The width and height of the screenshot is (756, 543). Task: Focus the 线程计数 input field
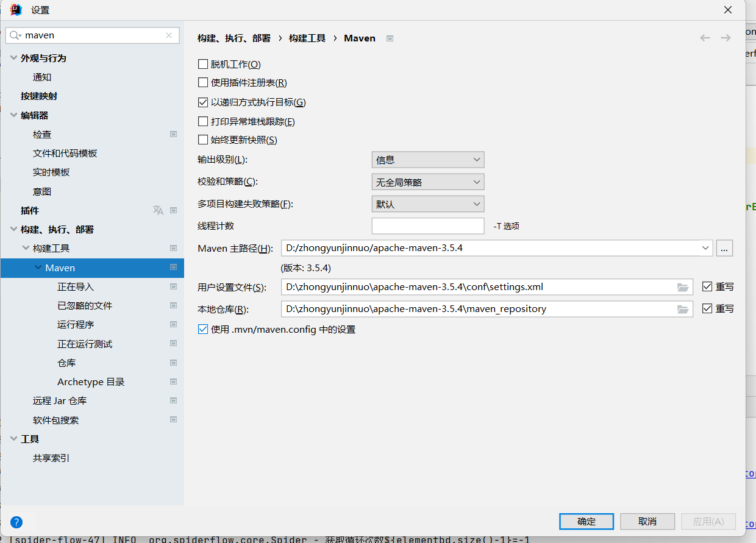click(x=428, y=225)
